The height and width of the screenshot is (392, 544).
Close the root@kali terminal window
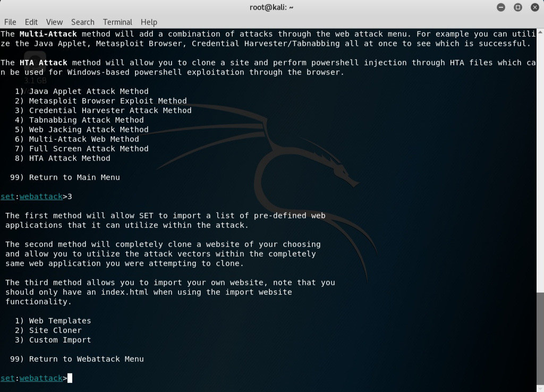[x=534, y=7]
